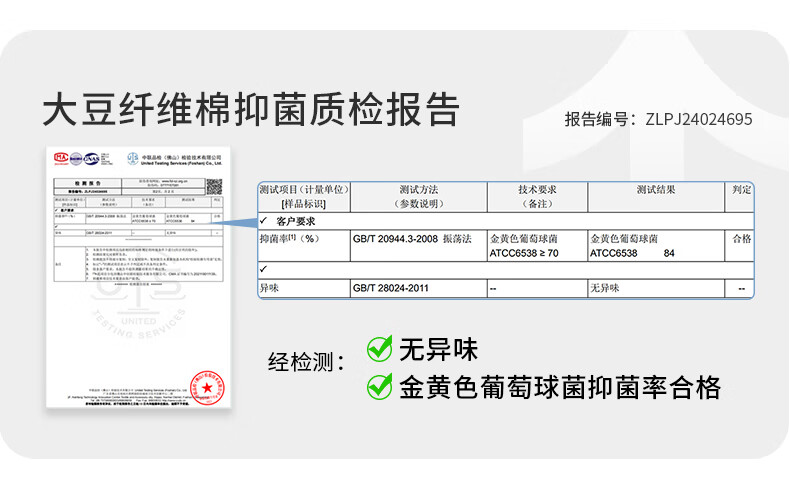Click the report number ZLPJ24024695

click(698, 119)
